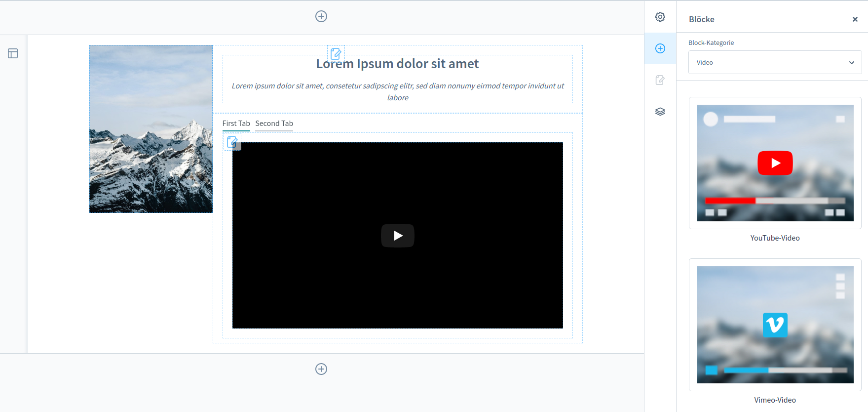Click the snowy mountain image block

(x=151, y=129)
